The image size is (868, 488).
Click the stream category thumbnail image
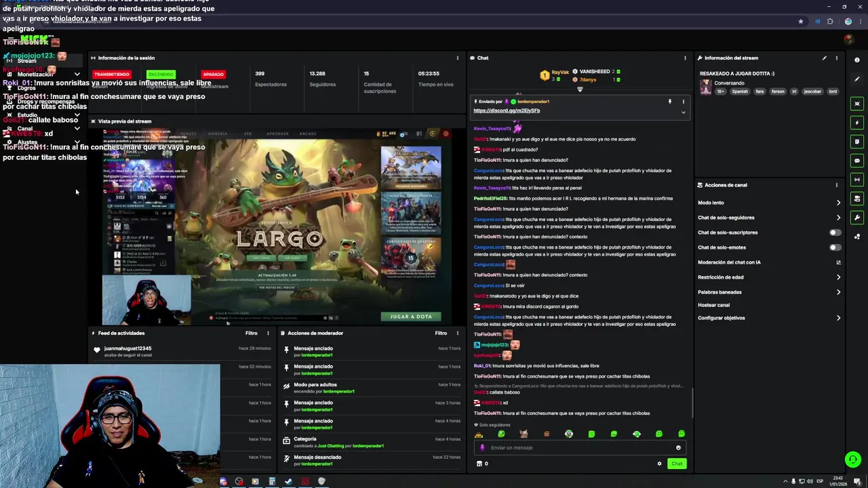(x=706, y=87)
